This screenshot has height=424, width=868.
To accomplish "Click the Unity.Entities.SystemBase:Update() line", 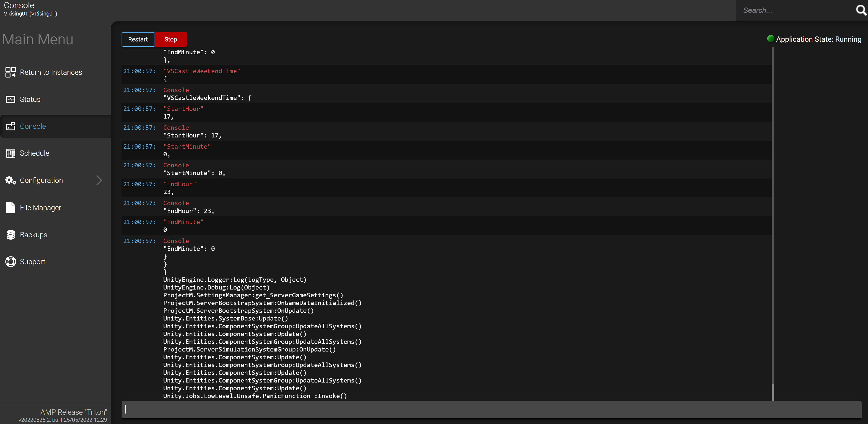I will [x=225, y=318].
